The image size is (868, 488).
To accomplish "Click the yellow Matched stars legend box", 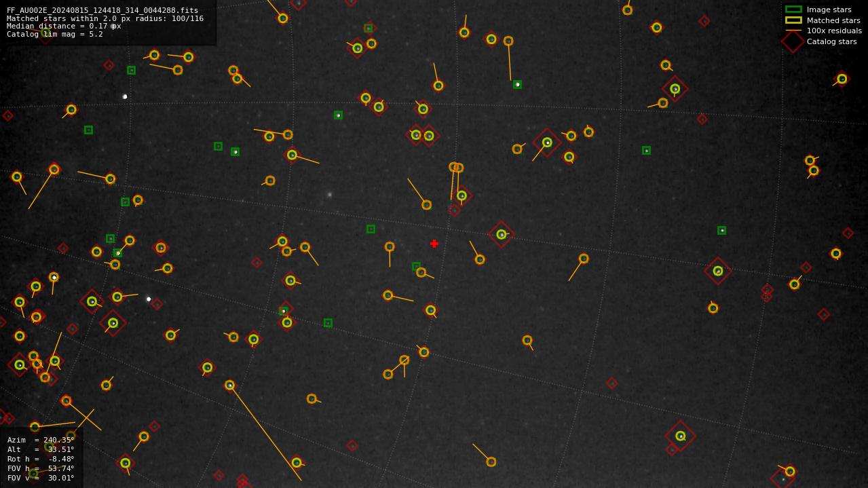I will pyautogui.click(x=793, y=20).
